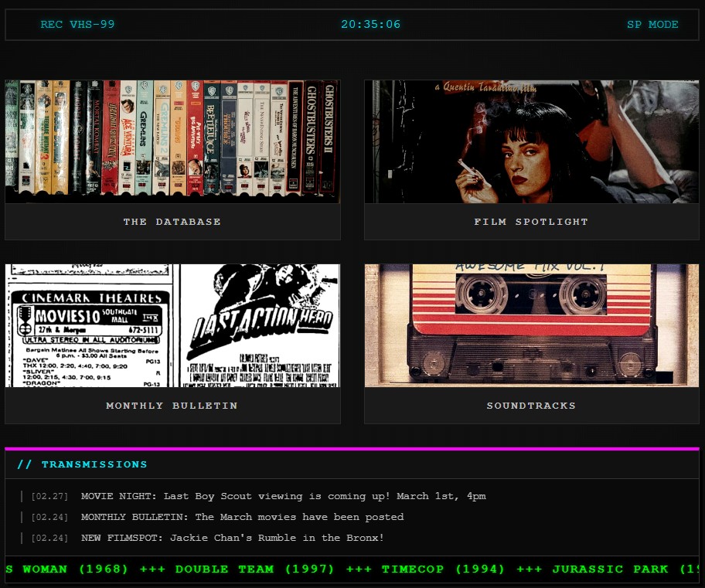Click DOUBLE TEAM (1997) in the ticker
This screenshot has width=705, height=588.
(x=254, y=569)
